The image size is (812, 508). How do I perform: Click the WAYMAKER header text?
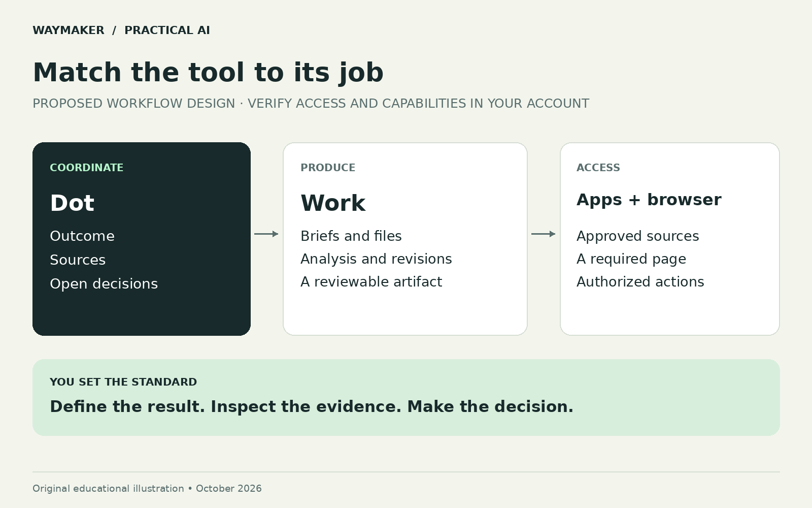pos(69,30)
